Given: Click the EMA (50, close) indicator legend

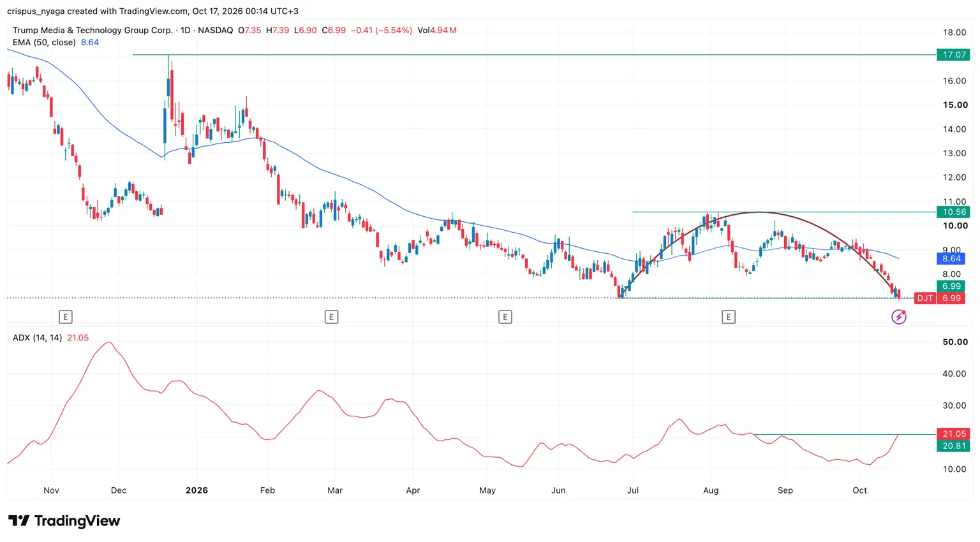Looking at the screenshot, I should 44,42.
